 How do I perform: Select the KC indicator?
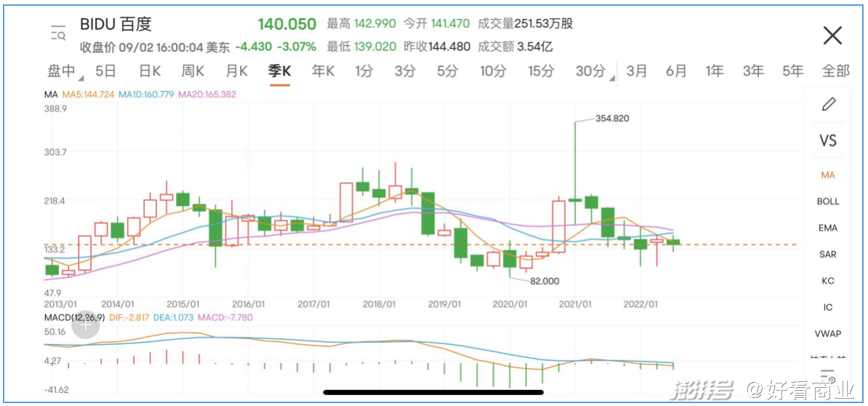(827, 282)
